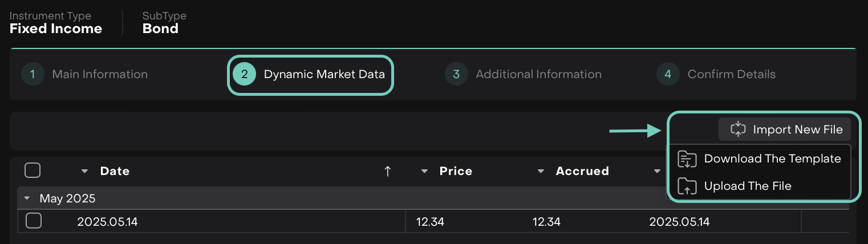Click the import icon beside Import New File
The height and width of the screenshot is (244, 868).
click(x=738, y=129)
